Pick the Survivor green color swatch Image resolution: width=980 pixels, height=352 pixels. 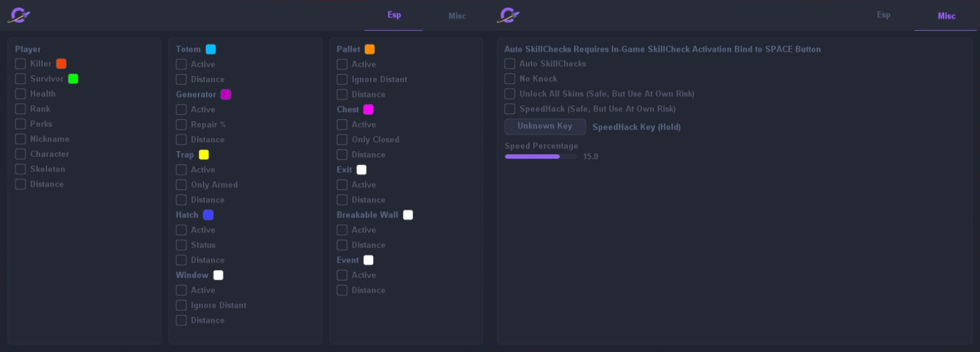click(x=73, y=79)
